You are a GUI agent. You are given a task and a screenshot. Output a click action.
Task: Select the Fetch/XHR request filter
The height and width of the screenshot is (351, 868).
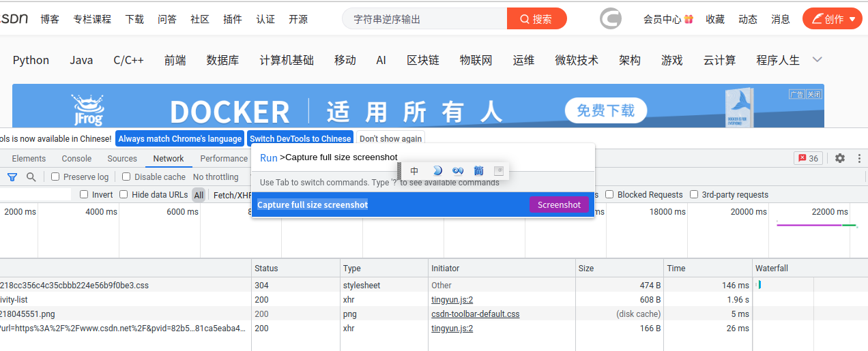(x=233, y=195)
